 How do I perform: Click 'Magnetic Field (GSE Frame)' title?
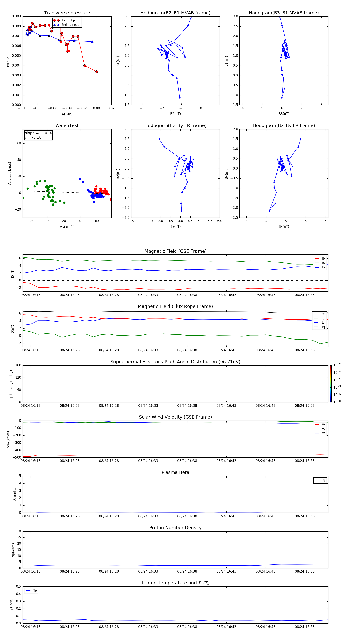point(175,251)
